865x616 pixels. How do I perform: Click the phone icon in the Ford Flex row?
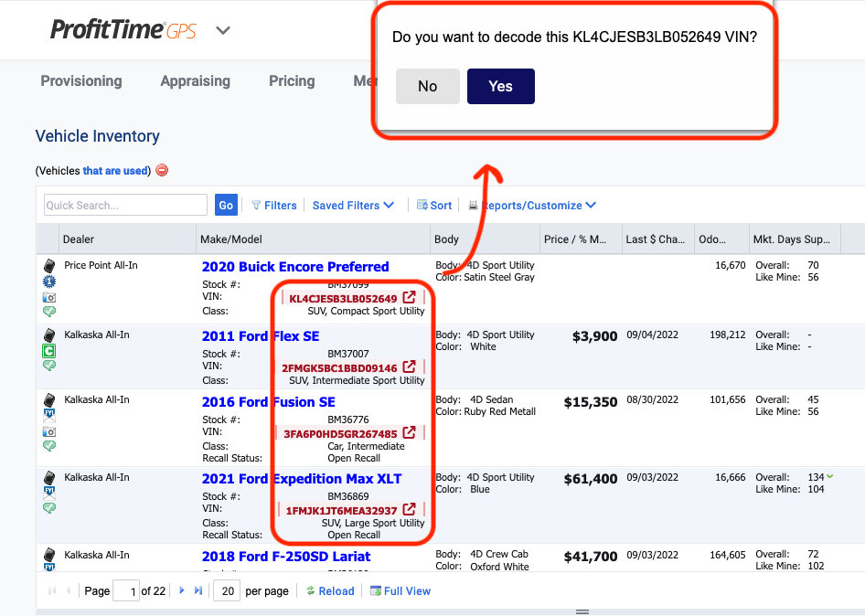[x=49, y=335]
